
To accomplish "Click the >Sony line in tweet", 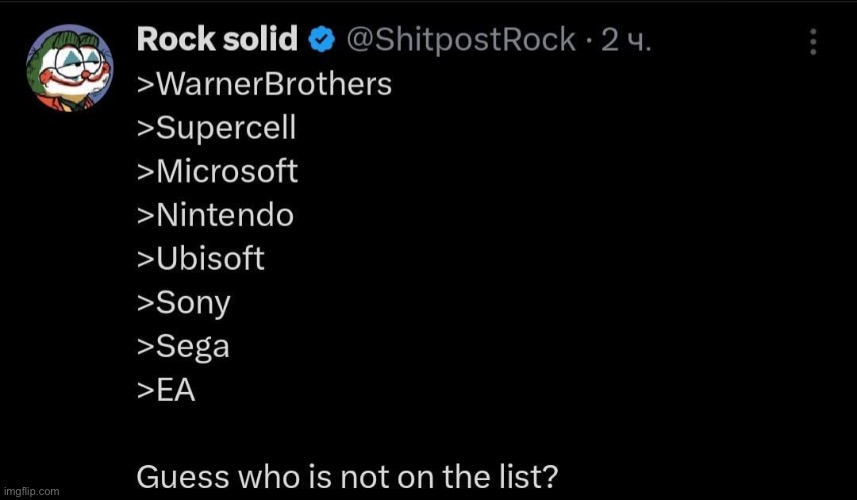I will 184,304.
